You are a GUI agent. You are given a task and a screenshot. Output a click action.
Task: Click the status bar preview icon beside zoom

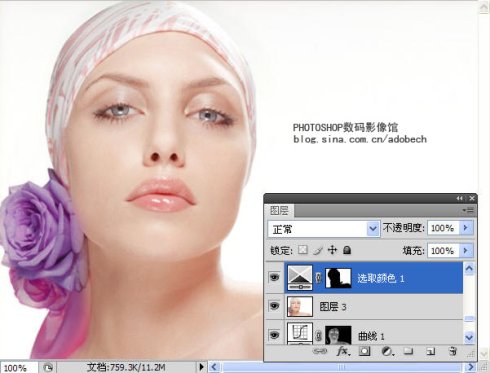point(48,367)
